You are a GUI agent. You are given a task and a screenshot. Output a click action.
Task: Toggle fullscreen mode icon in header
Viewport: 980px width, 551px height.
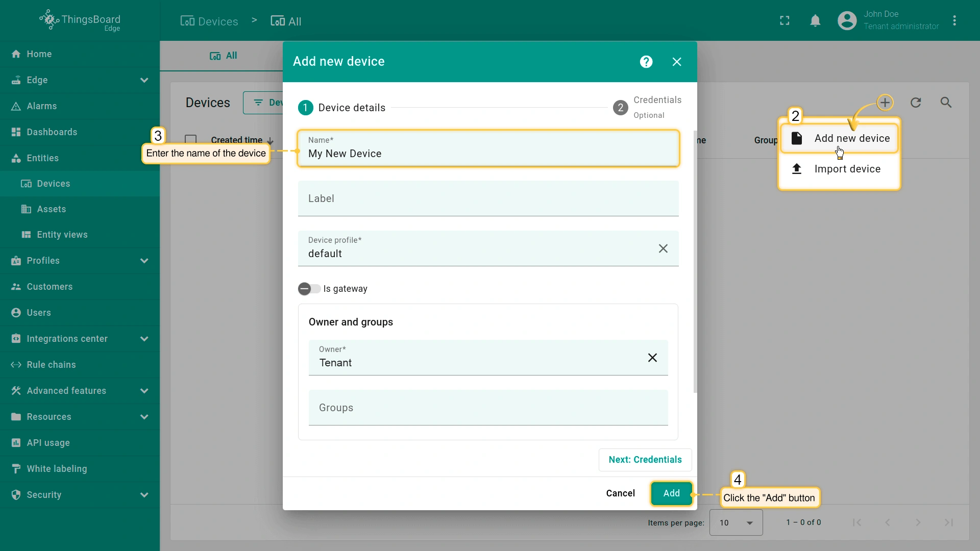pyautogui.click(x=785, y=21)
